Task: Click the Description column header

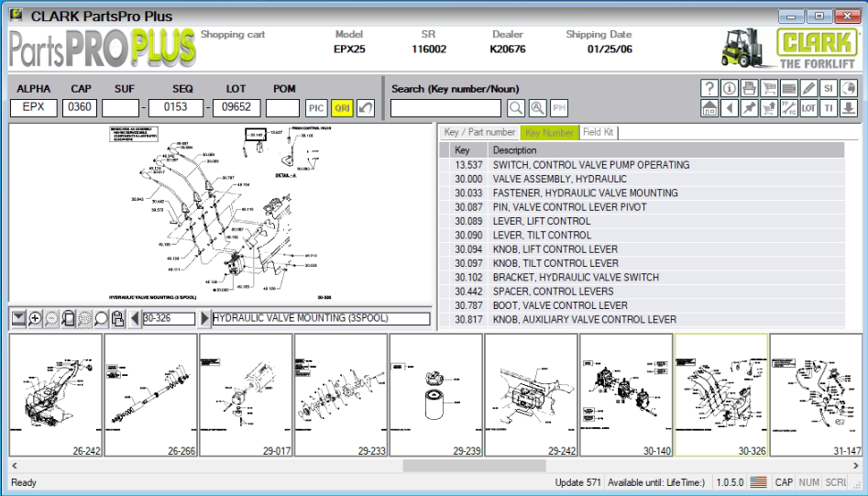Action: click(666, 150)
